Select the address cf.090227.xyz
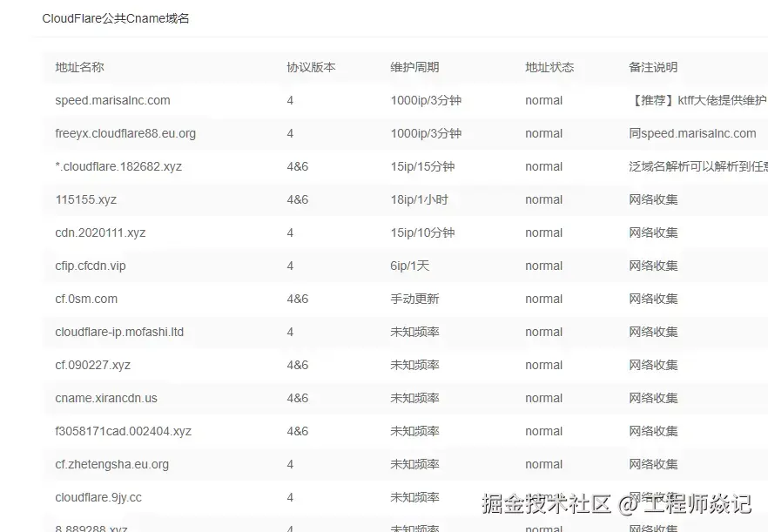Image resolution: width=768 pixels, height=532 pixels. click(x=92, y=365)
